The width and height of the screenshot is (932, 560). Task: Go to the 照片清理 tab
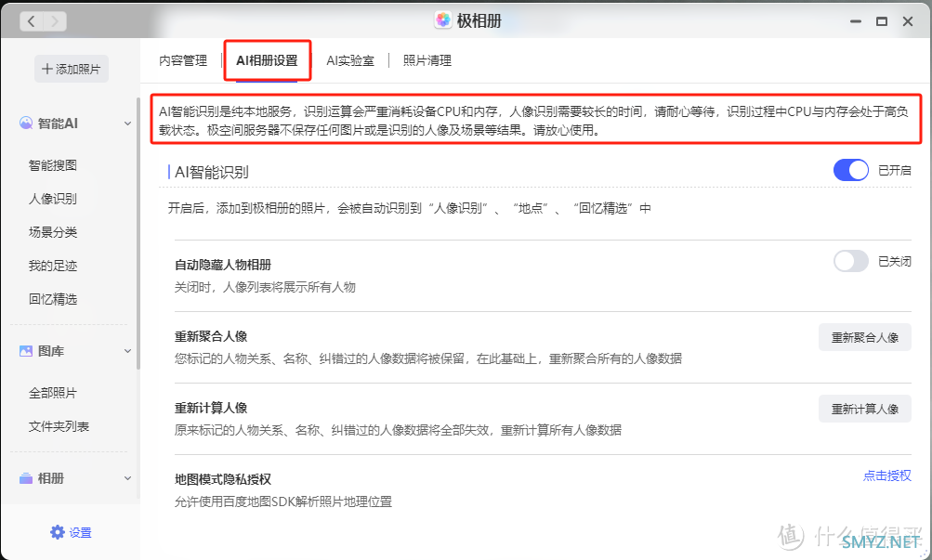pos(427,60)
